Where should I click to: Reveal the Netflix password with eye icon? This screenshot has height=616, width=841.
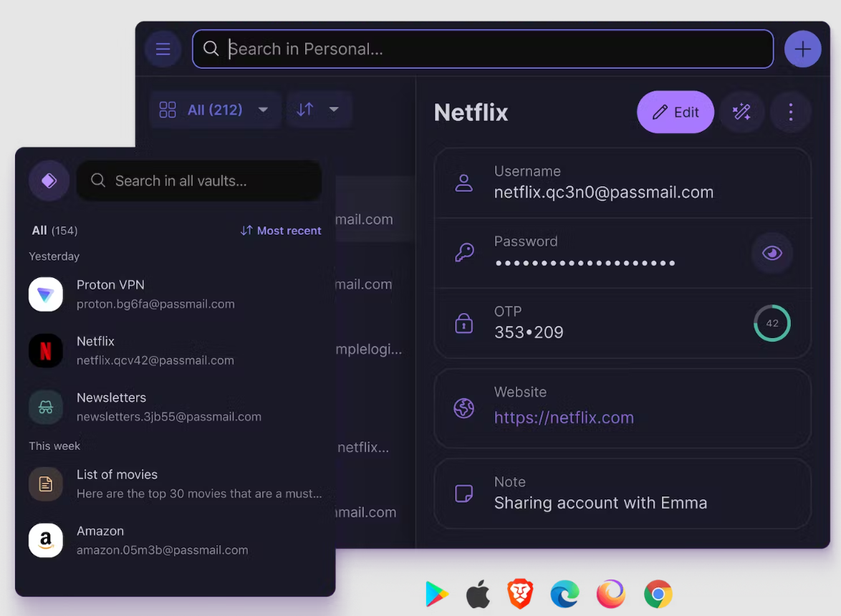tap(772, 253)
